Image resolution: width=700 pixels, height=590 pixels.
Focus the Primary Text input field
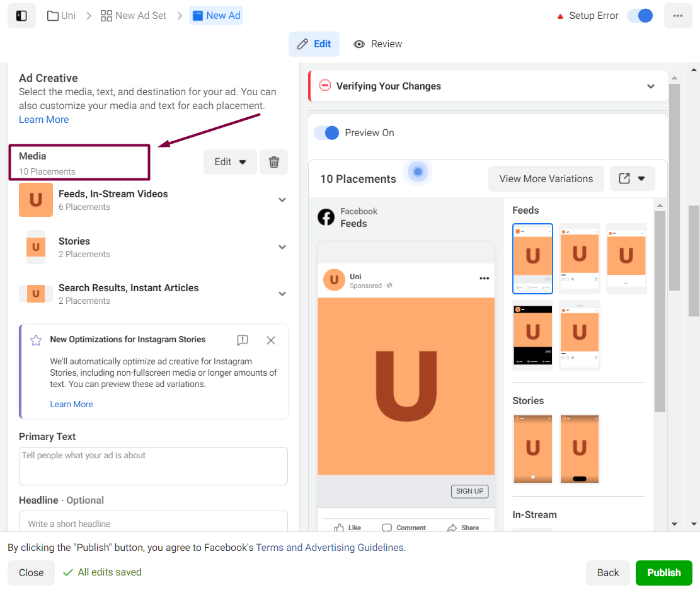[153, 466]
